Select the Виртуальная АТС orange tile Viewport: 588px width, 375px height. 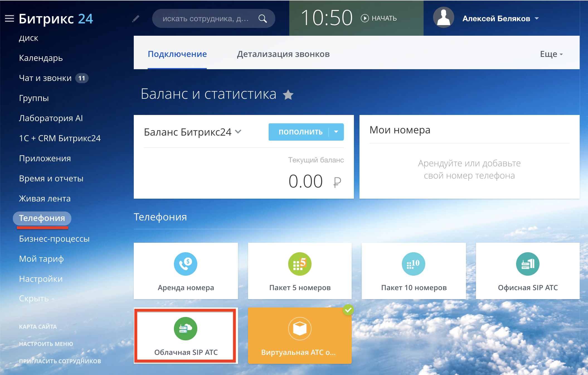(x=300, y=335)
